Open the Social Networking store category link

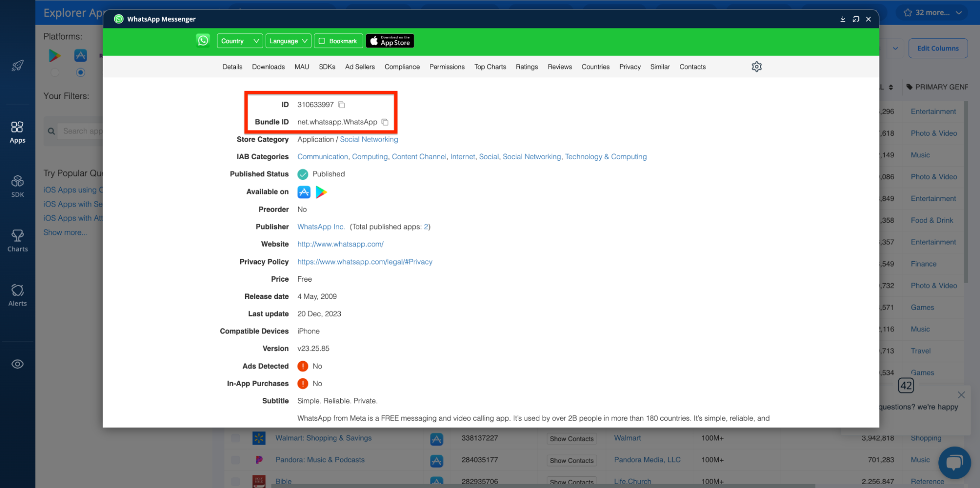click(x=369, y=140)
